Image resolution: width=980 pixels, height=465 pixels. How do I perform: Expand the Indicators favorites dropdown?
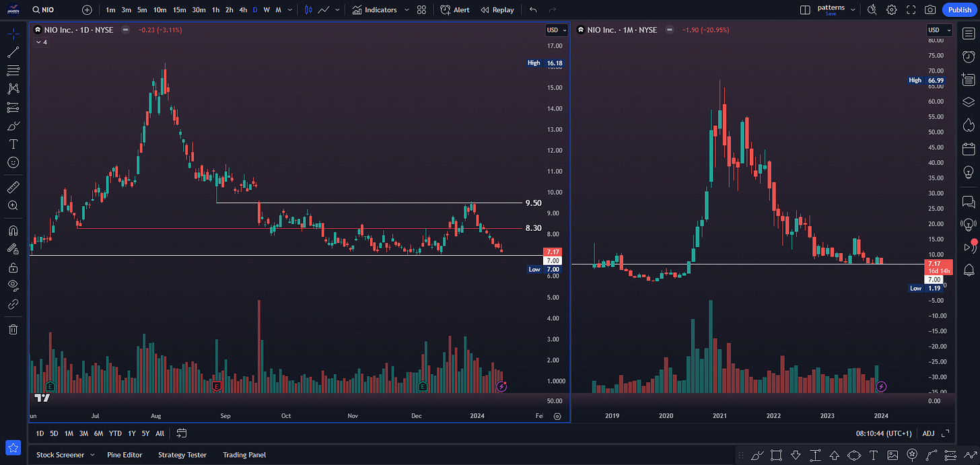point(407,9)
